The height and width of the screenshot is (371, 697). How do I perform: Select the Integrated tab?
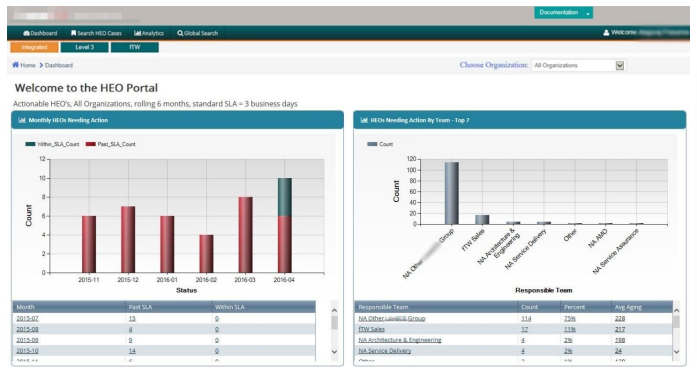34,47
